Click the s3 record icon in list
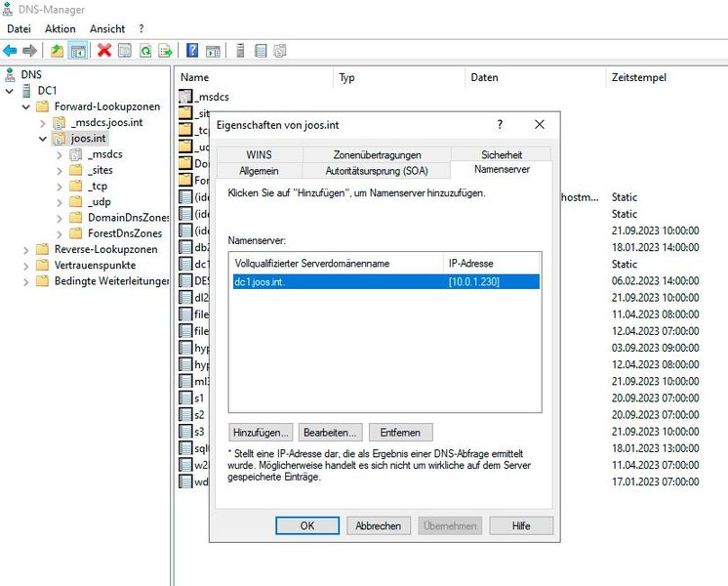The height and width of the screenshot is (586, 728). pyautogui.click(x=185, y=432)
